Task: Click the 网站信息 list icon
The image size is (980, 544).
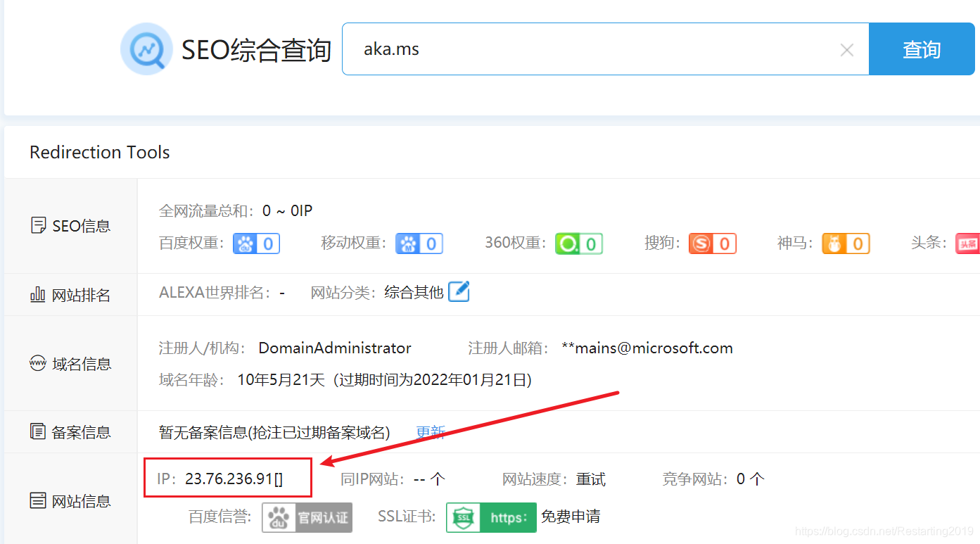Action: pos(38,501)
